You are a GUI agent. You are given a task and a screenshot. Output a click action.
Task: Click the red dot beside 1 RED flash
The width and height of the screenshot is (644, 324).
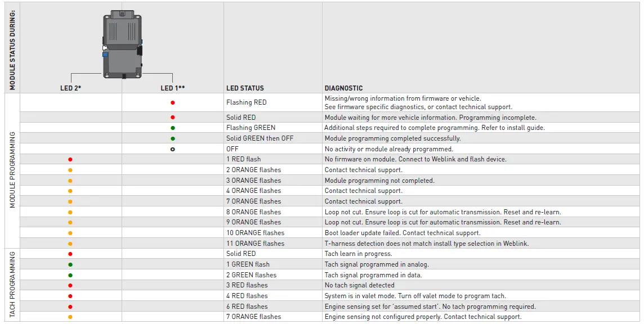coord(70,159)
